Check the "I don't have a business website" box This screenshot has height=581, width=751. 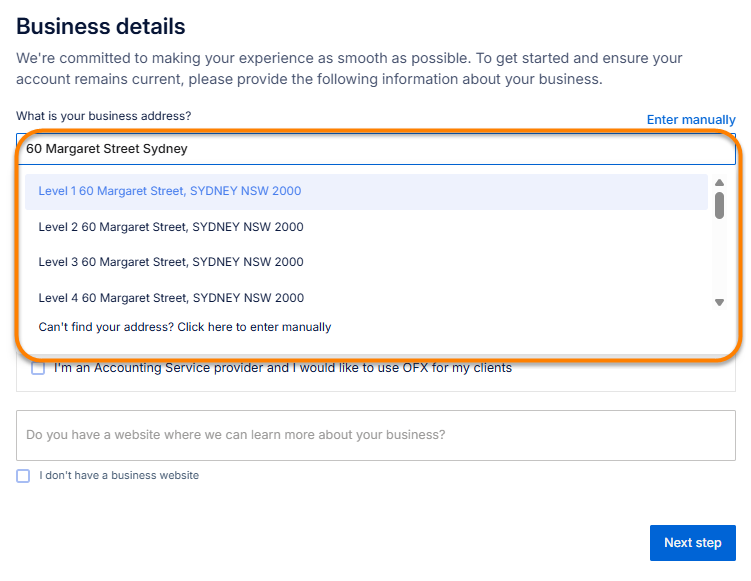pyautogui.click(x=23, y=476)
